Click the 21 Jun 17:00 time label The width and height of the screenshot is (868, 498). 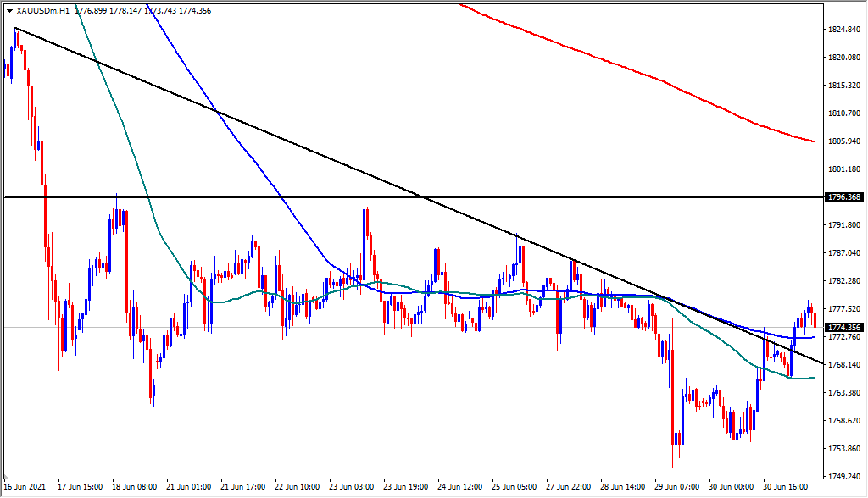click(243, 487)
